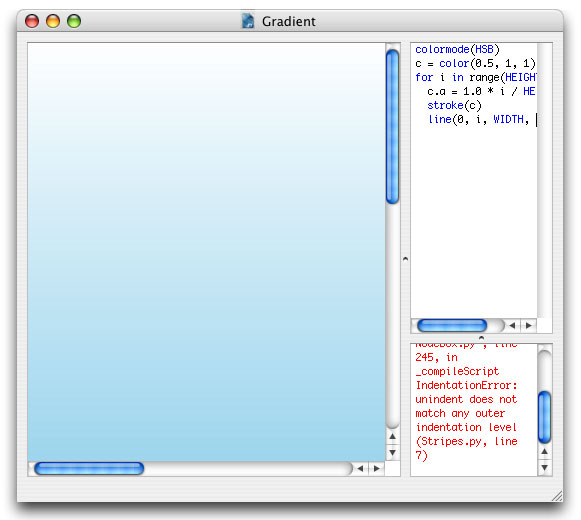
Task: Click the Gradient document icon in title bar
Action: 248,21
